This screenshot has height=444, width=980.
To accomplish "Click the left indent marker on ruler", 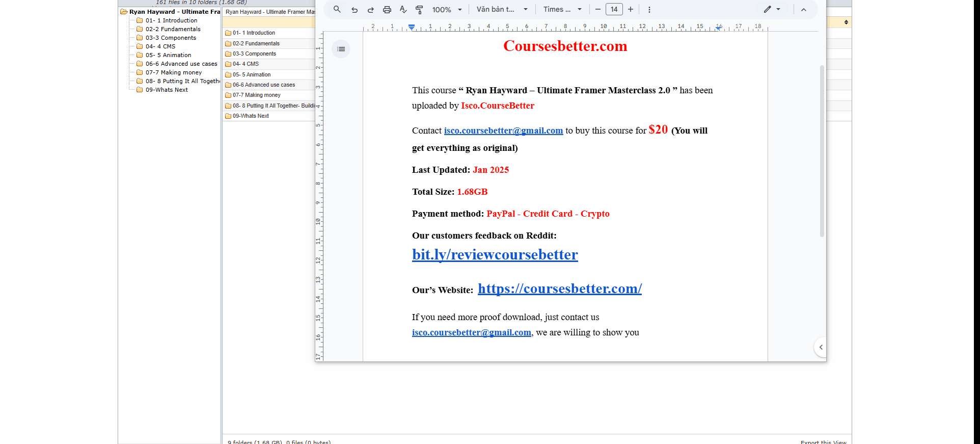I will (412, 27).
